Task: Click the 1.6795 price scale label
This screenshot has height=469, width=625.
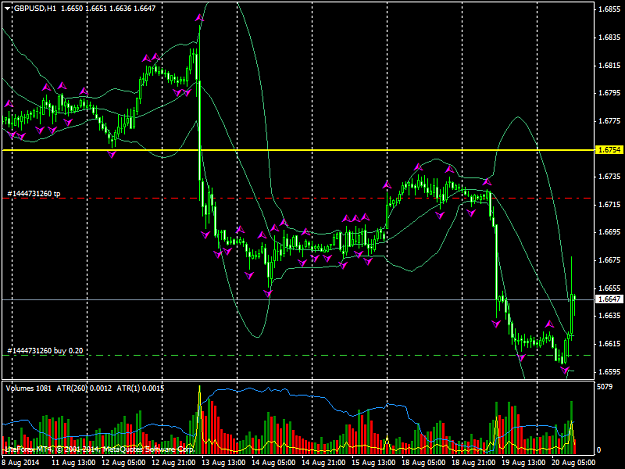Action: (x=609, y=93)
